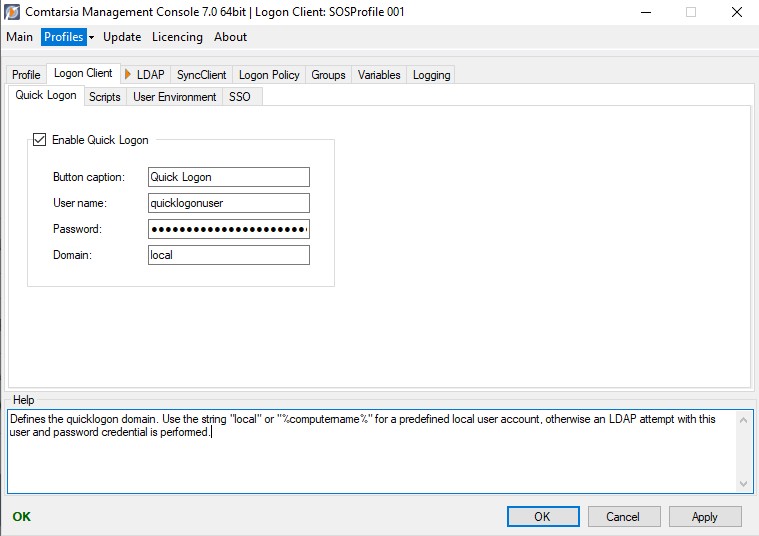Click the Apply button
The image size is (759, 536).
pos(705,517)
